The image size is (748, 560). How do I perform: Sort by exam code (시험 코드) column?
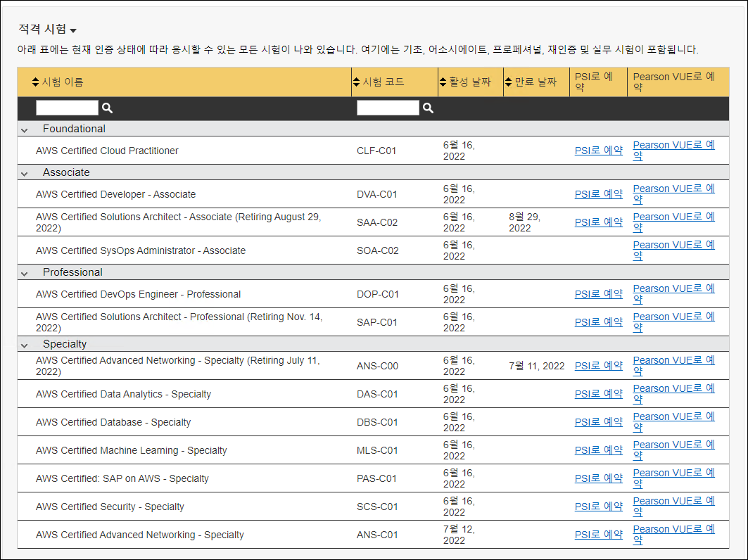tap(356, 82)
